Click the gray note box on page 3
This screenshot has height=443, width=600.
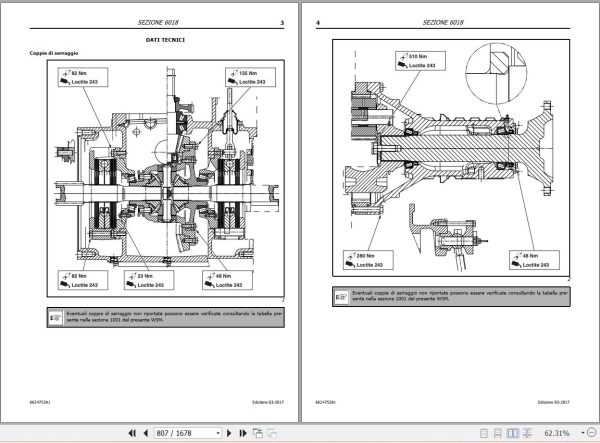[x=166, y=317]
